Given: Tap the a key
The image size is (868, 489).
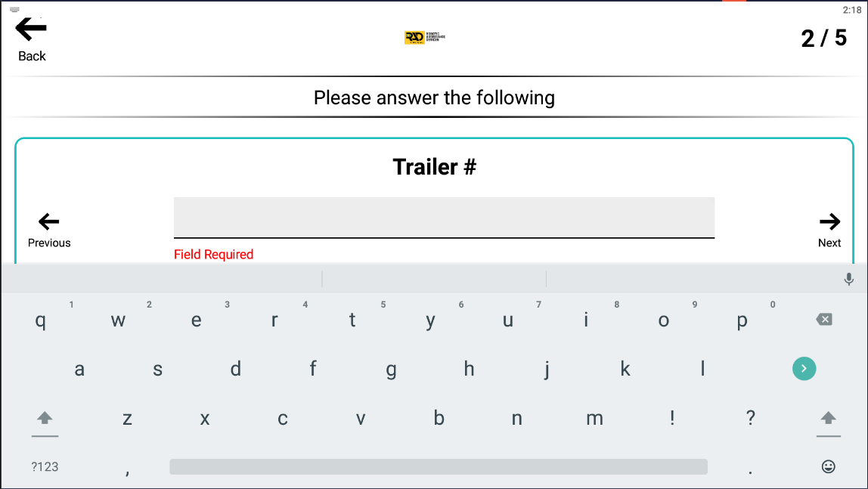Looking at the screenshot, I should [79, 368].
